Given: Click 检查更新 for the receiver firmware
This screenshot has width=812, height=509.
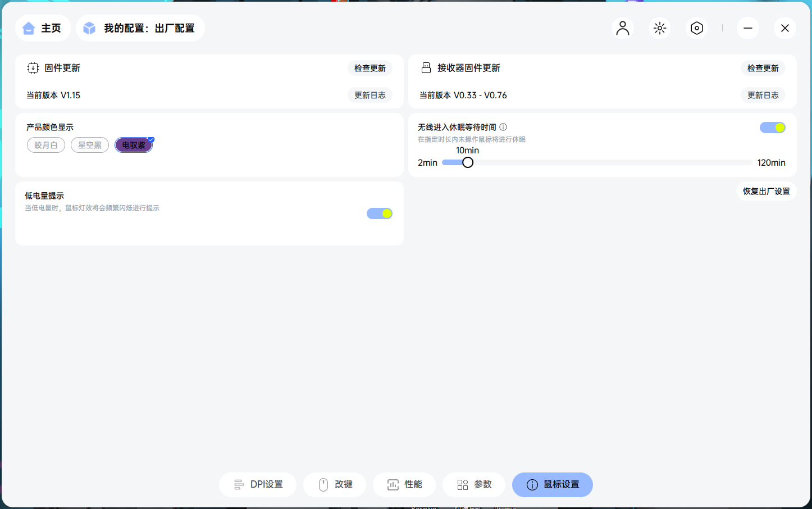Looking at the screenshot, I should coord(763,67).
